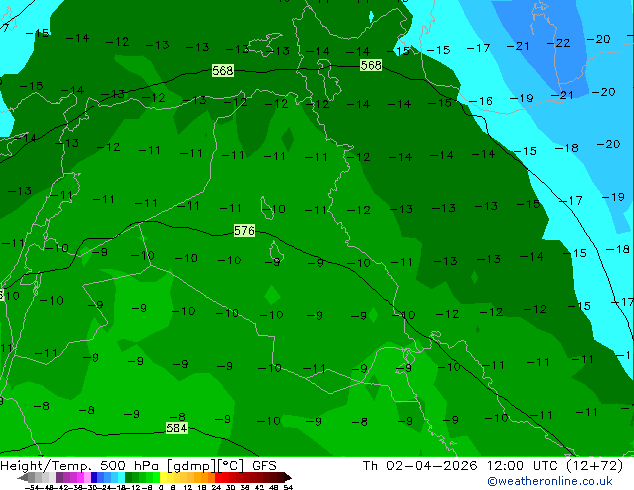Click the 24 label on the legend scale
Viewport: 634px width, 490px height.
[216, 488]
